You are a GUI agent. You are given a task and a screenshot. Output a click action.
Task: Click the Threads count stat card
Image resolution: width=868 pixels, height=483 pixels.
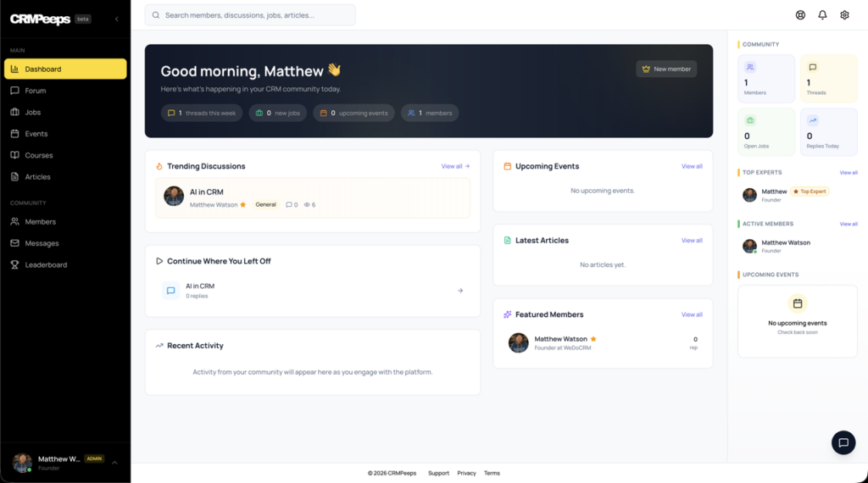coord(828,79)
